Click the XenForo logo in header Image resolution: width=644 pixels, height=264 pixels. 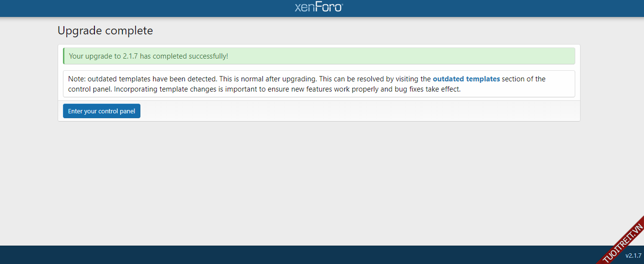coord(319,7)
